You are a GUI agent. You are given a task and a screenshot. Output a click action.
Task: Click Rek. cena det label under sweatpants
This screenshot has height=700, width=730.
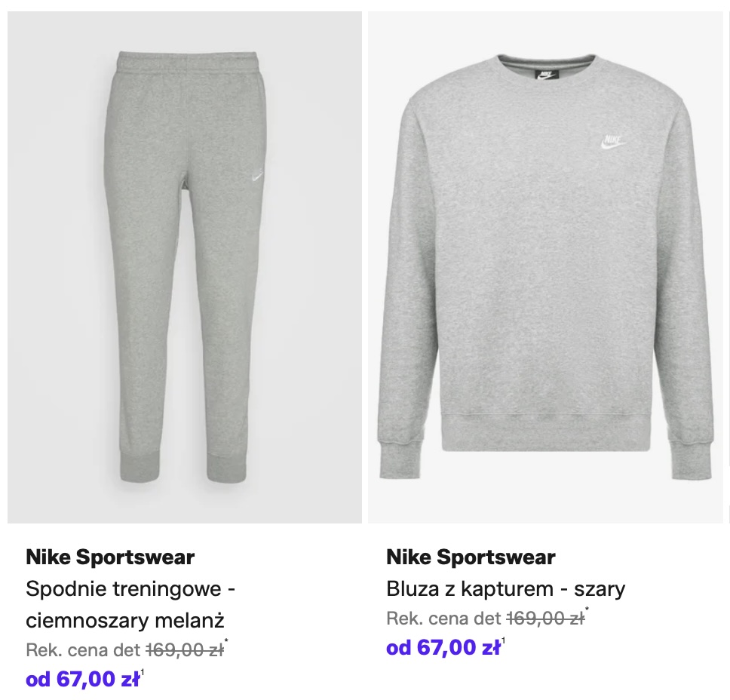pos(83,650)
